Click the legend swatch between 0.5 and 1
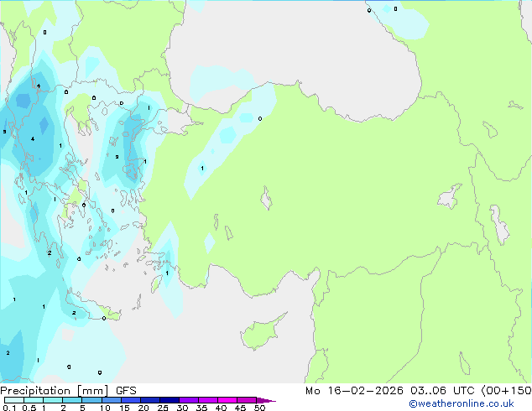Viewport: 532px width, 411px height. (34, 400)
